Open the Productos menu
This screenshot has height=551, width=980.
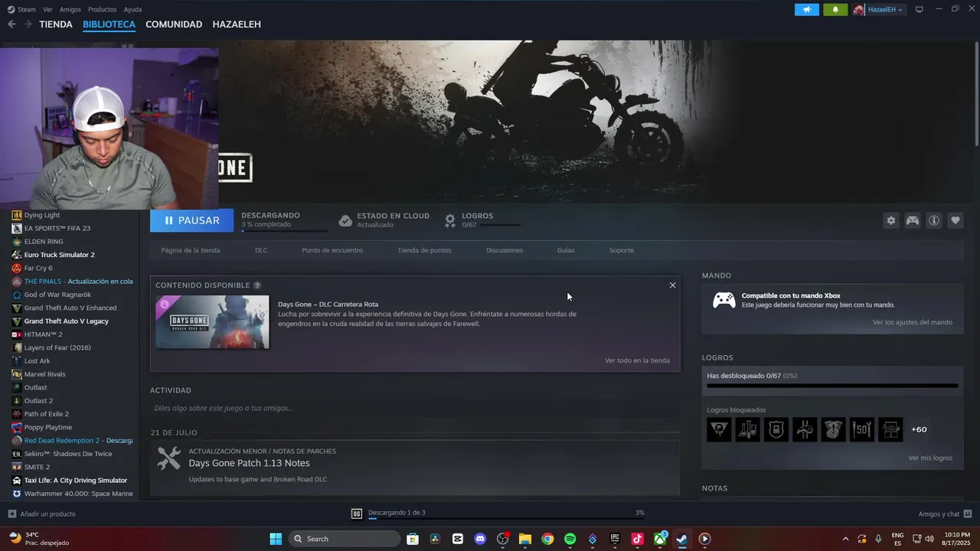tap(103, 9)
